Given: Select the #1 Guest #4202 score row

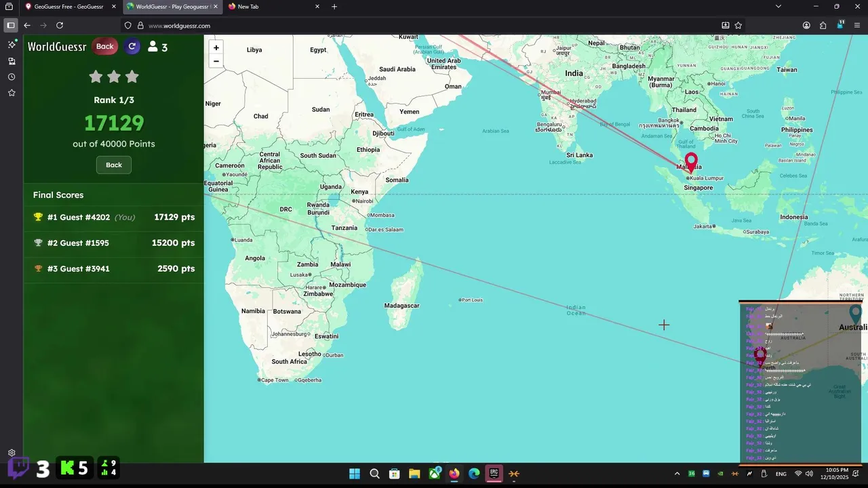Looking at the screenshot, I should pyautogui.click(x=114, y=218).
